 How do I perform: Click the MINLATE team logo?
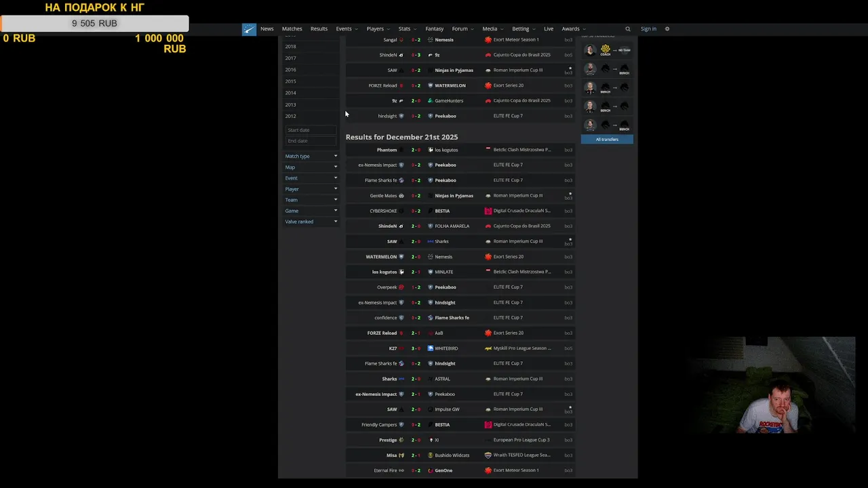click(x=431, y=272)
